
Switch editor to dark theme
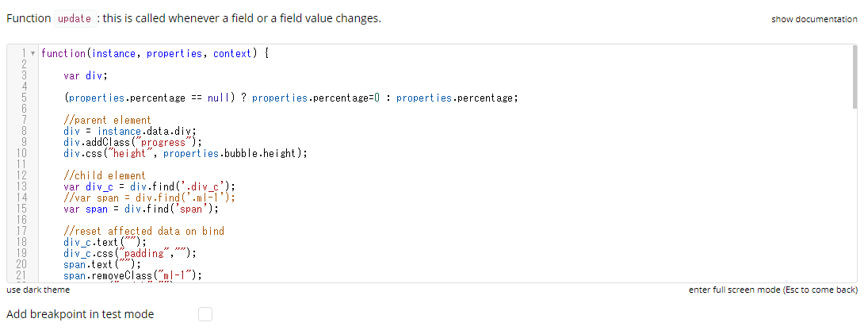pyautogui.click(x=38, y=290)
